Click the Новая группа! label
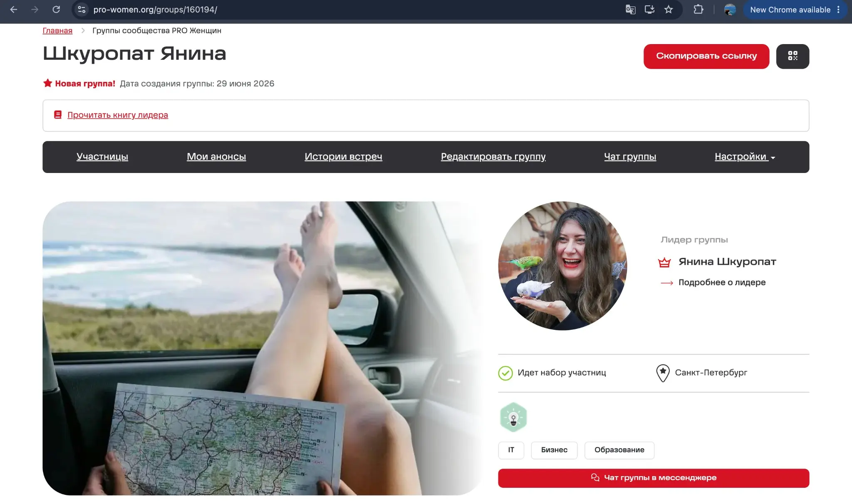 (x=85, y=84)
